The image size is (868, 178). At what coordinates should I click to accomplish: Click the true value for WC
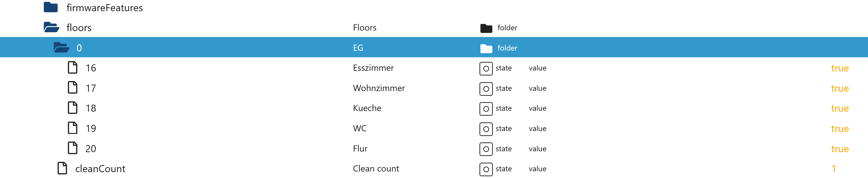840,128
